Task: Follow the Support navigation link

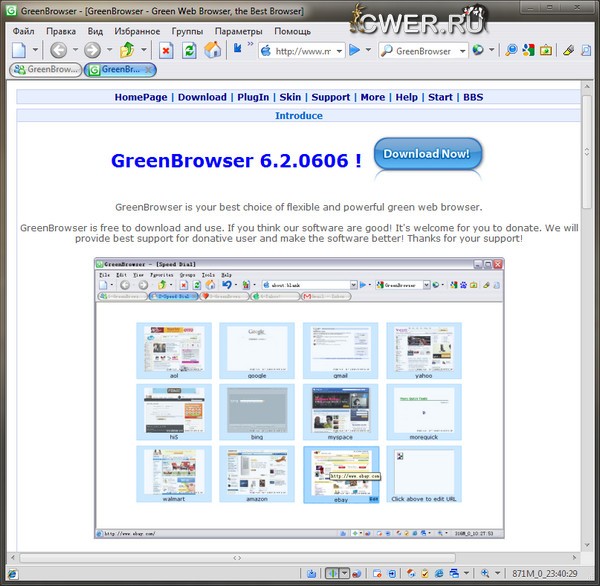Action: click(330, 97)
